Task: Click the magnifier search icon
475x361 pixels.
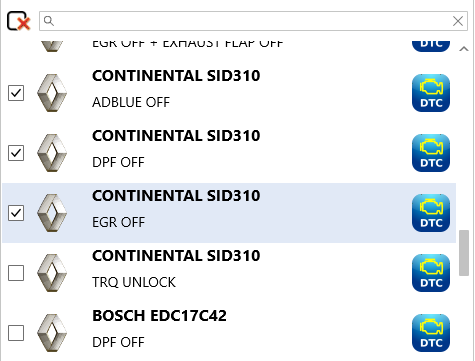Action: [x=49, y=21]
